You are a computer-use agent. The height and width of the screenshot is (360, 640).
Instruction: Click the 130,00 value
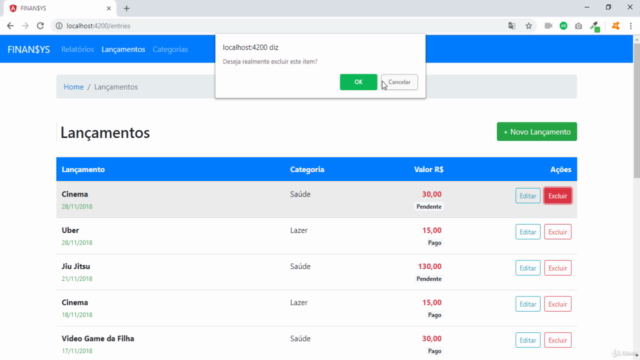point(430,266)
